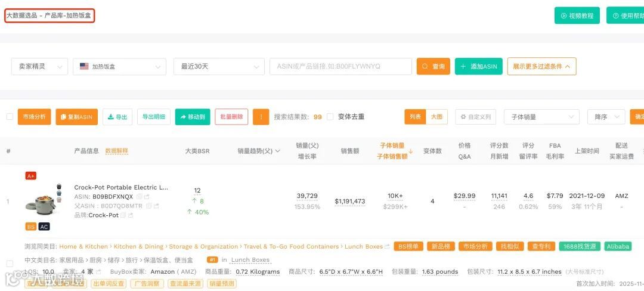Click the sort arrow beside 子体销量 header
Image resolution: width=644 pixels, height=291 pixels.
point(410,151)
